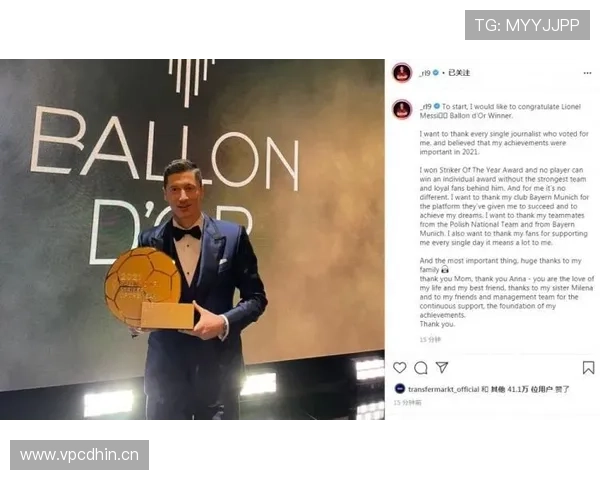
Task: Click the header profile avatar of _rl9
Action: click(x=402, y=72)
